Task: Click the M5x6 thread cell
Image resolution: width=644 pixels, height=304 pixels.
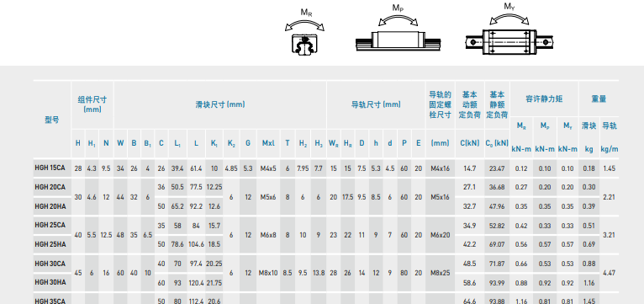Action: click(x=268, y=197)
